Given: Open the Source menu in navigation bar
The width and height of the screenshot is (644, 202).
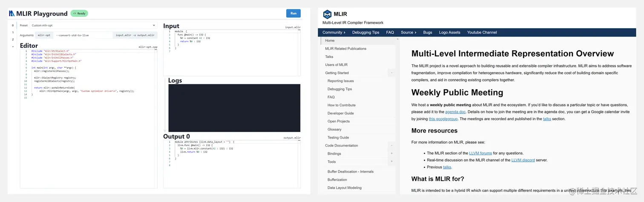Looking at the screenshot, I should pos(408,32).
